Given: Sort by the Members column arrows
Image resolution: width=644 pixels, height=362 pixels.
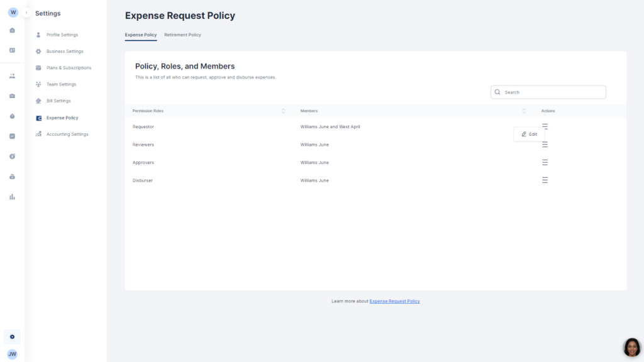Looking at the screenshot, I should point(524,111).
